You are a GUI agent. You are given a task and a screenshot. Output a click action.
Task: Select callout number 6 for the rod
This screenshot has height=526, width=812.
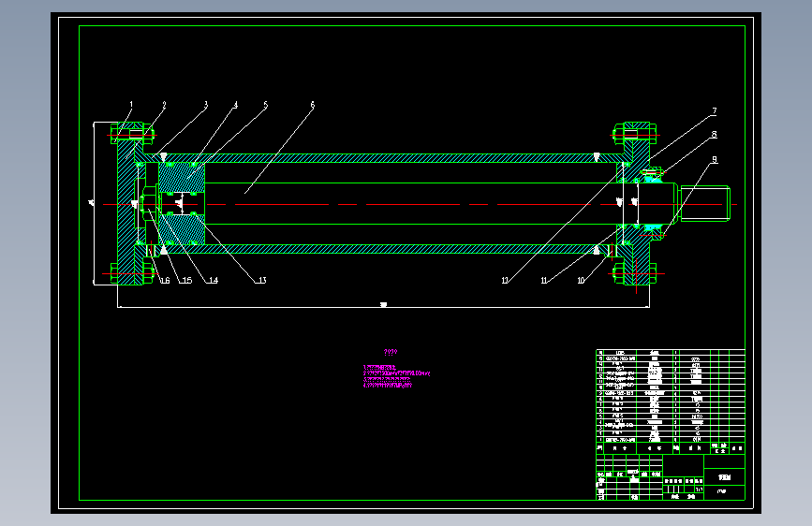click(312, 105)
